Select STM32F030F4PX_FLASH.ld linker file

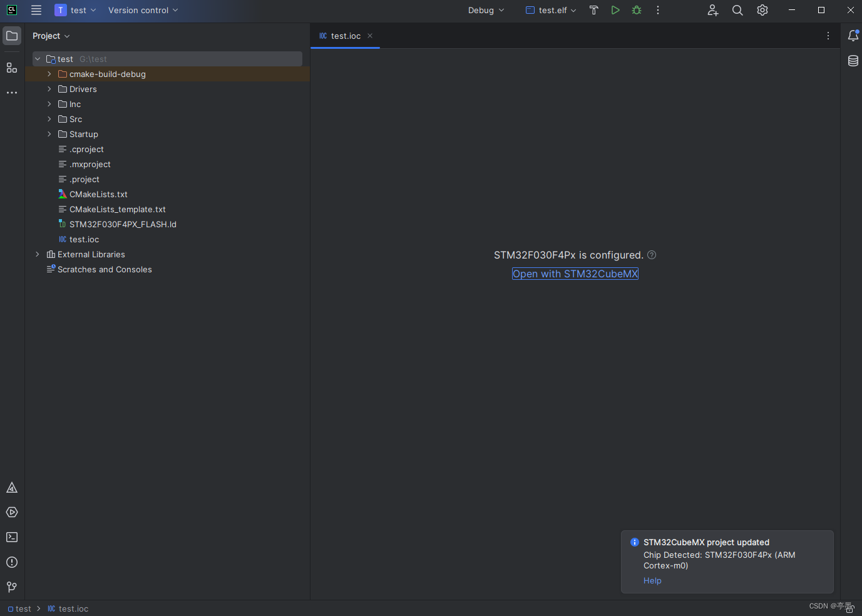(x=123, y=224)
